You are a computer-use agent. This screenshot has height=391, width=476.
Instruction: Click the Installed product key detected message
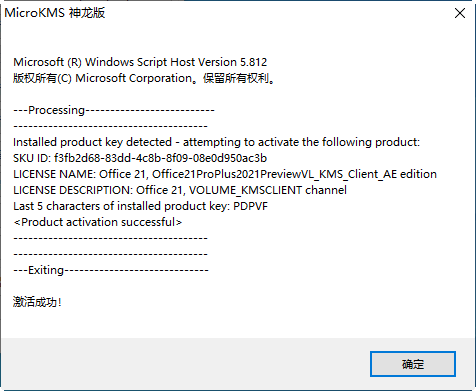coord(216,142)
